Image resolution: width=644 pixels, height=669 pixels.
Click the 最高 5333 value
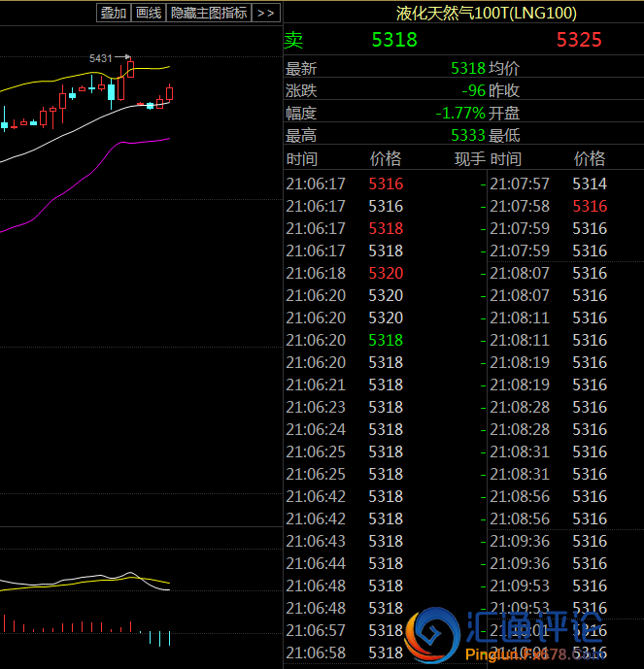coord(467,136)
